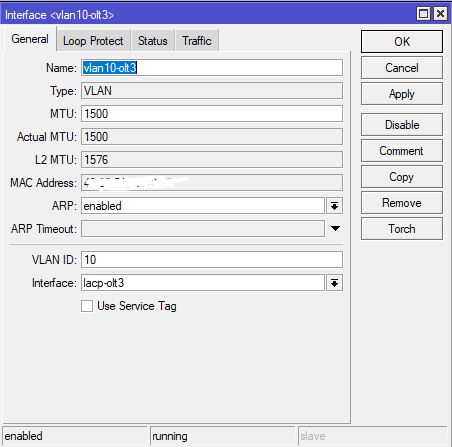Viewport: 452px width, 447px height.
Task: Open the Interface selection dropdown arrow
Action: (x=334, y=283)
